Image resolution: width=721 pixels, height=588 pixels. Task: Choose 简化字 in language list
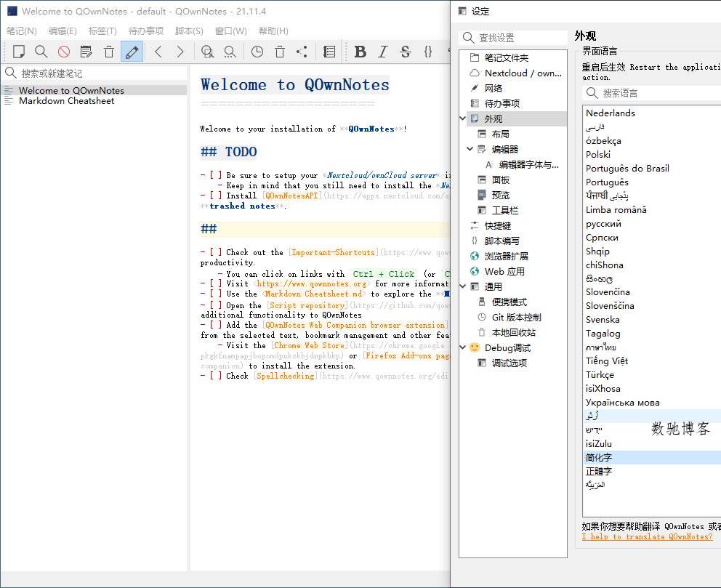point(652,457)
